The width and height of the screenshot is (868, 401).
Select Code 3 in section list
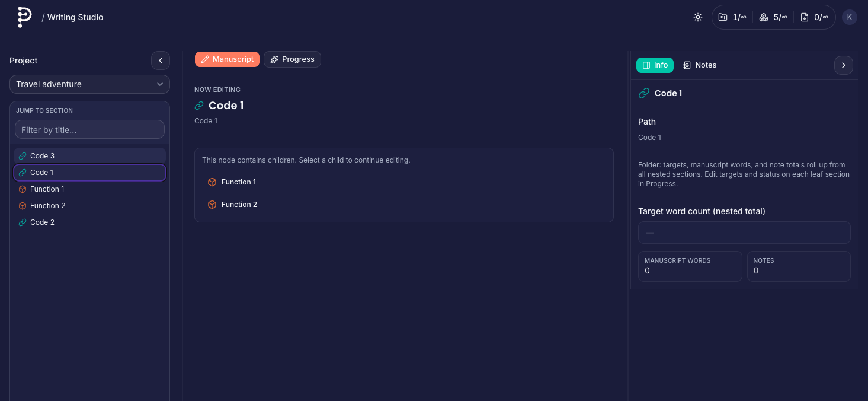pyautogui.click(x=42, y=156)
